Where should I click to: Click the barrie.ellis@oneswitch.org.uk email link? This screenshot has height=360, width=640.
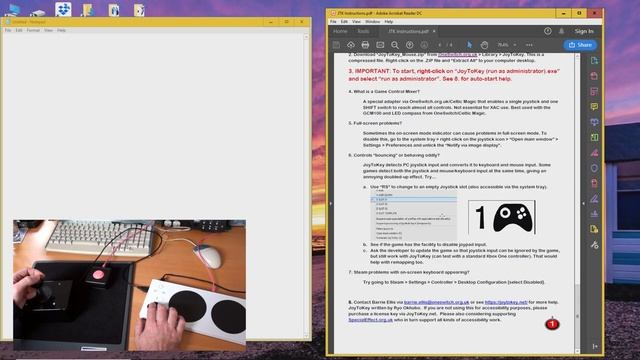click(436, 302)
